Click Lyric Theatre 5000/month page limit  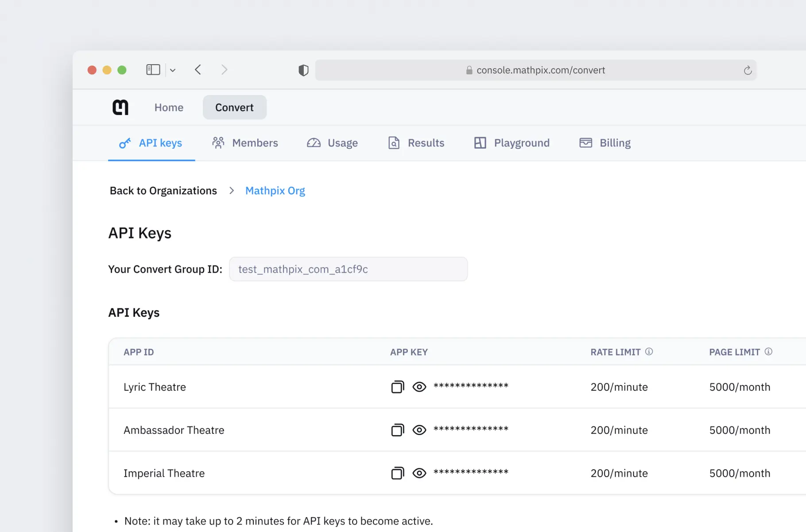(740, 387)
